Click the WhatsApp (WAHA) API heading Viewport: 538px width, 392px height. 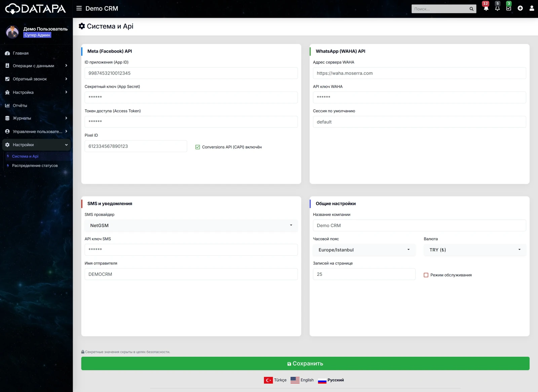coord(340,51)
